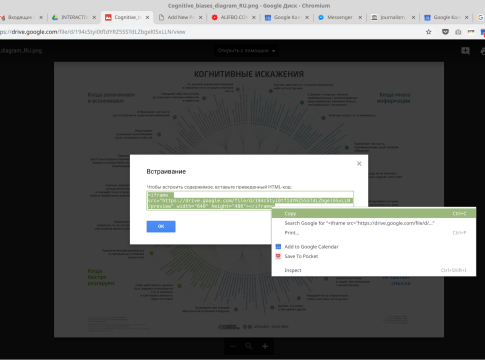The image size is (485, 360).
Task: Switch to second Google Kalendar tab
Action: (446, 17)
